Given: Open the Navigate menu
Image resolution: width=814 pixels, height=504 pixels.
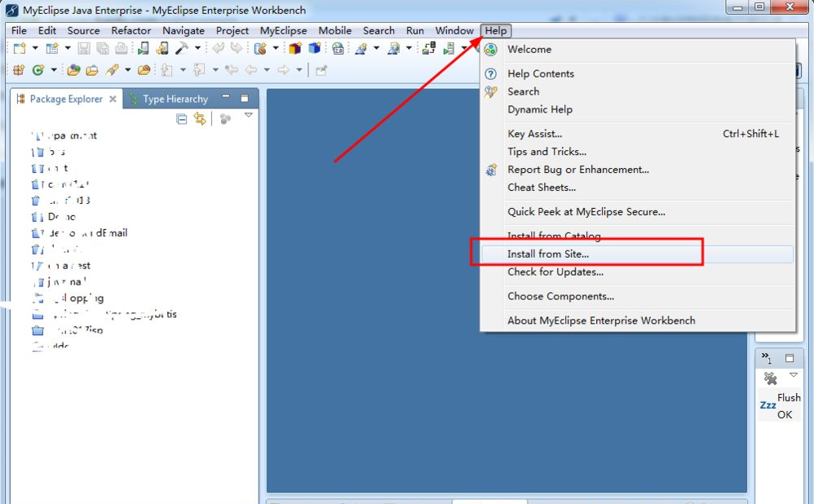Looking at the screenshot, I should (184, 31).
